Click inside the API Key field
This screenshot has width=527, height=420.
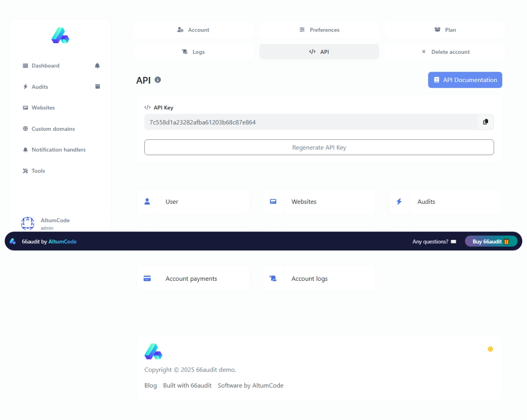coord(310,122)
